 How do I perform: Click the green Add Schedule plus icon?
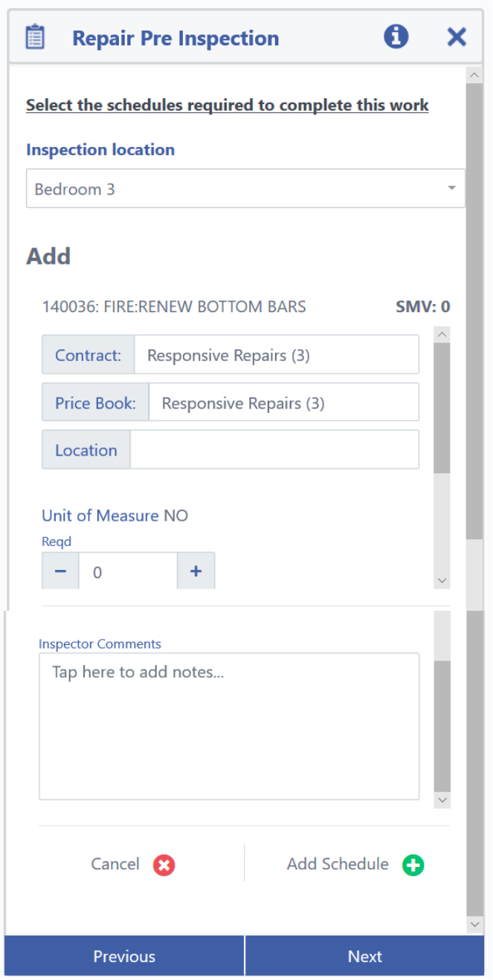click(413, 865)
